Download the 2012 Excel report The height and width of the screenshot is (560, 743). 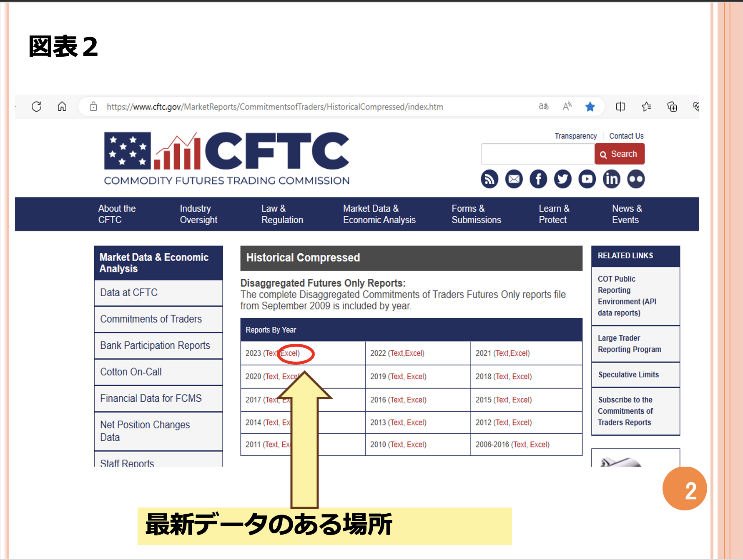tap(521, 422)
